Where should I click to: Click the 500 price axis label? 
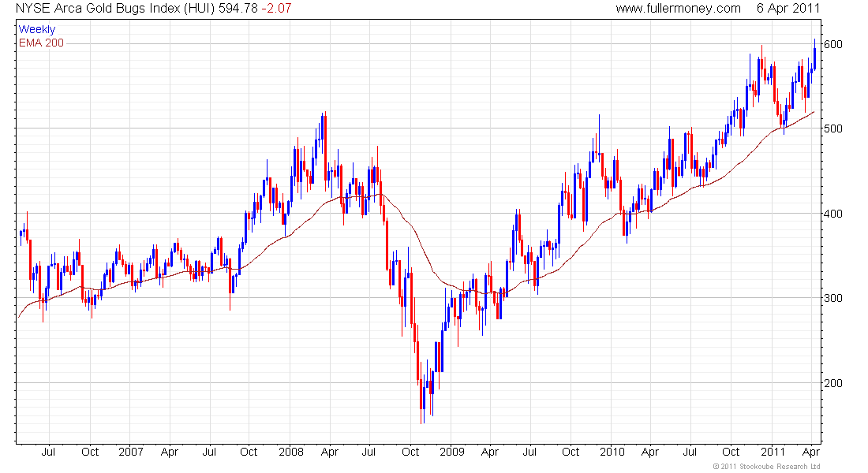click(x=833, y=128)
